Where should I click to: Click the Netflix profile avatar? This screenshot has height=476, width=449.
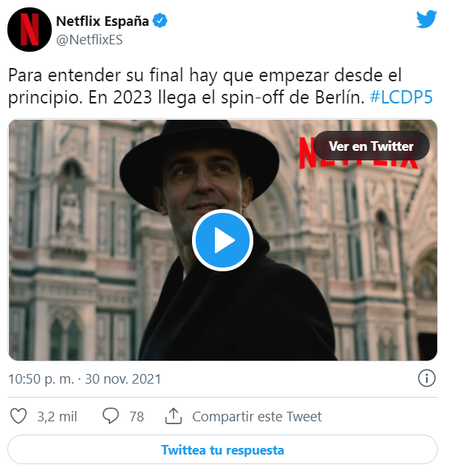[x=30, y=30]
